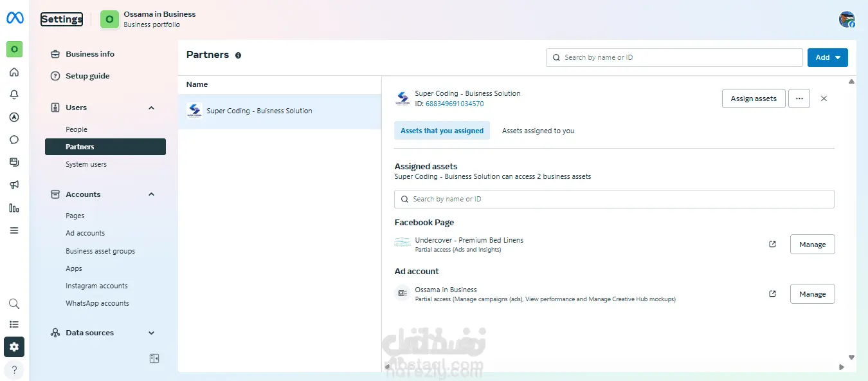
Task: Click the Undercover page thumbnail
Action: pos(402,244)
